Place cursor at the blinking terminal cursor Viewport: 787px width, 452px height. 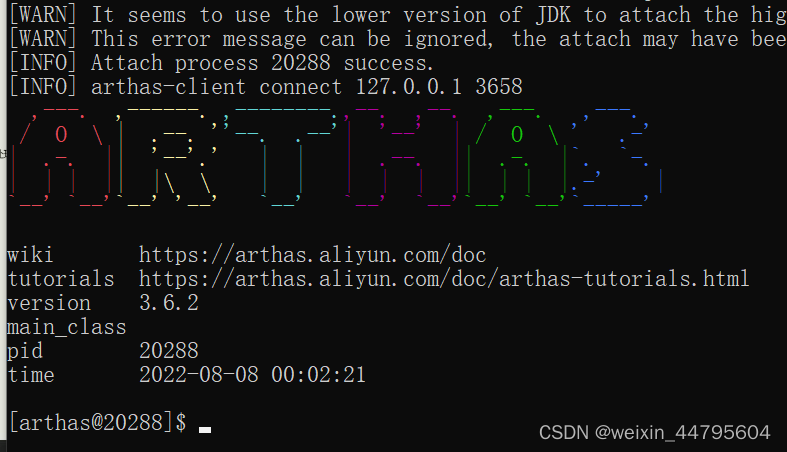[205, 429]
